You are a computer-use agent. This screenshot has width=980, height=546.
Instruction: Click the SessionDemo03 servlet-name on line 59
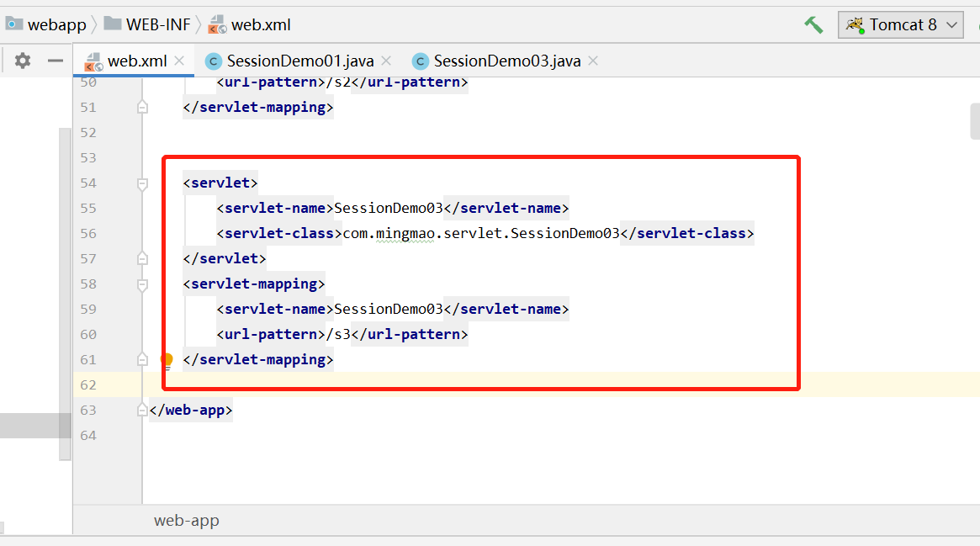(x=388, y=310)
